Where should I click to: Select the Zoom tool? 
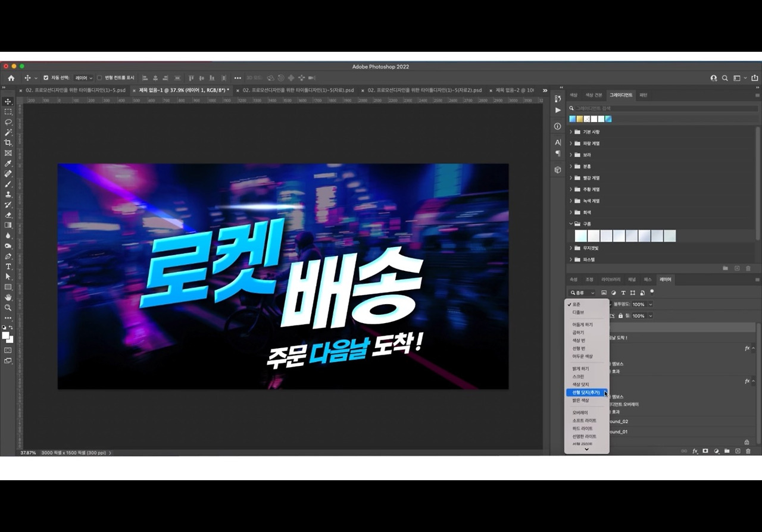(x=8, y=308)
